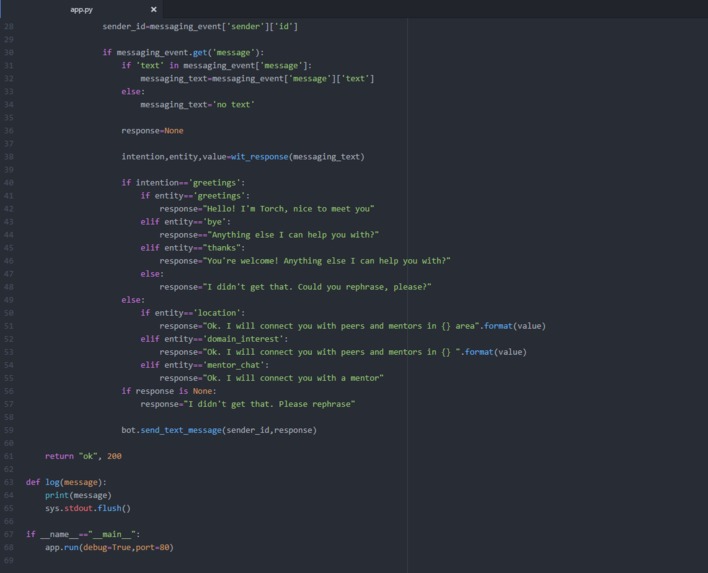This screenshot has height=573, width=708.
Task: Click "Could you rephrase, please?" string
Action: (317, 287)
